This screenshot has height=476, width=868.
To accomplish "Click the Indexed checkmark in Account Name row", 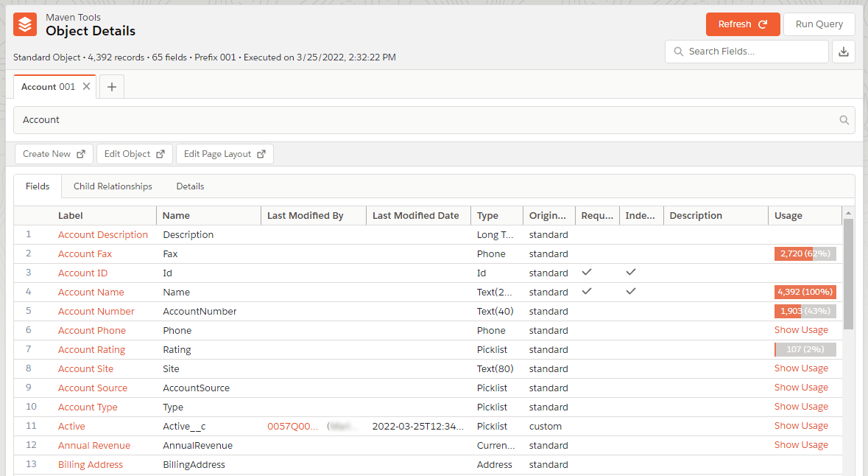I will point(630,292).
